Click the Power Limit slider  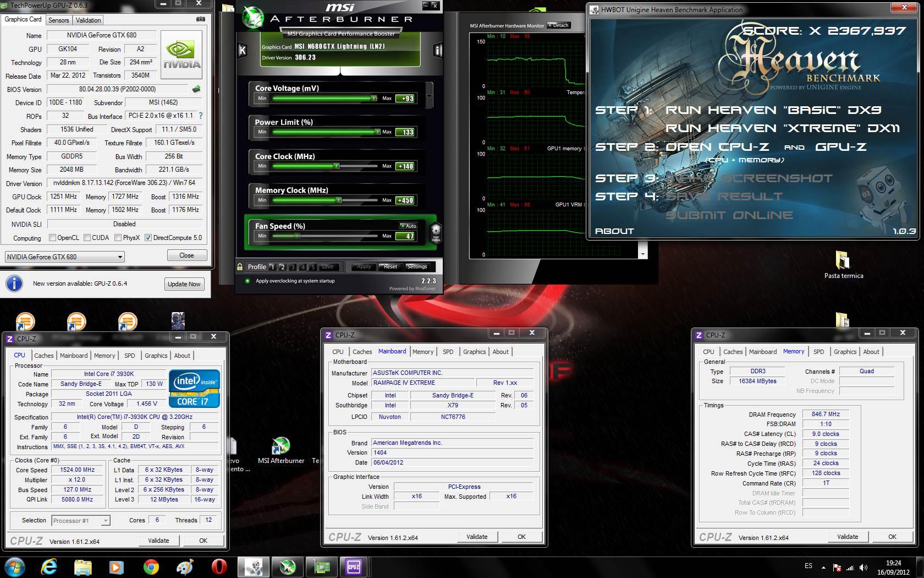325,132
